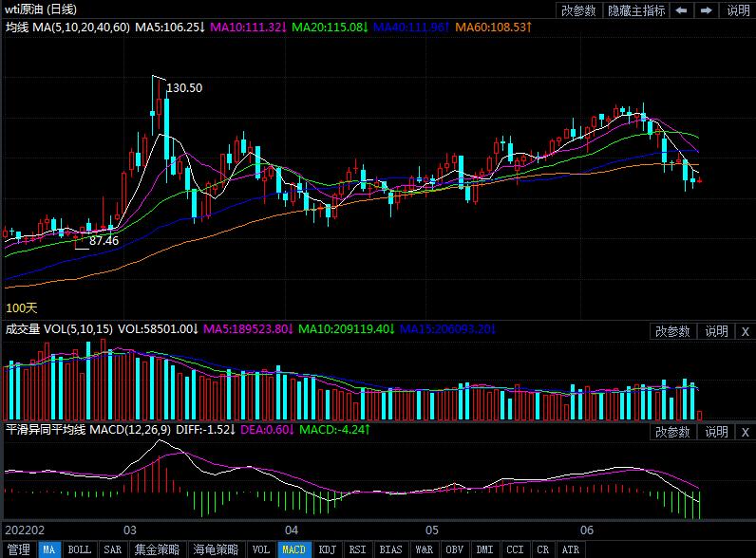Switch to the ATR indicator tab
The width and height of the screenshot is (756, 558).
click(570, 549)
